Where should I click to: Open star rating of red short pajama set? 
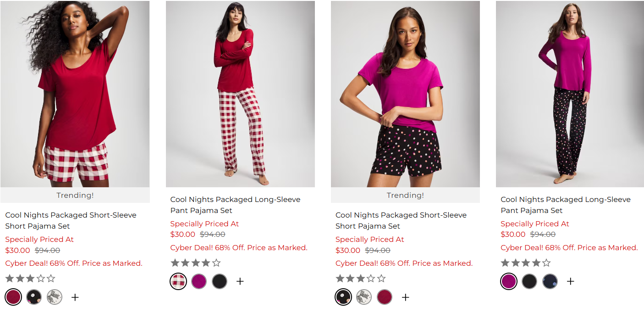[x=30, y=279]
